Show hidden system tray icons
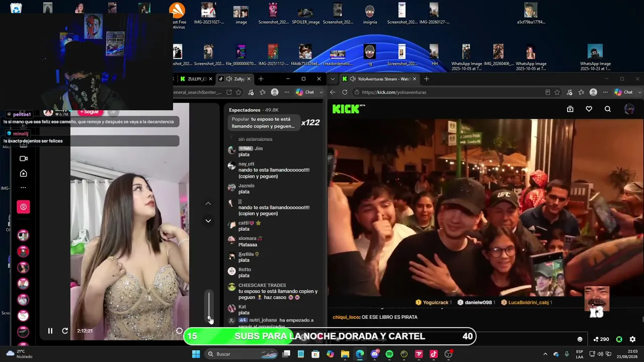The image size is (644, 362). (545, 354)
